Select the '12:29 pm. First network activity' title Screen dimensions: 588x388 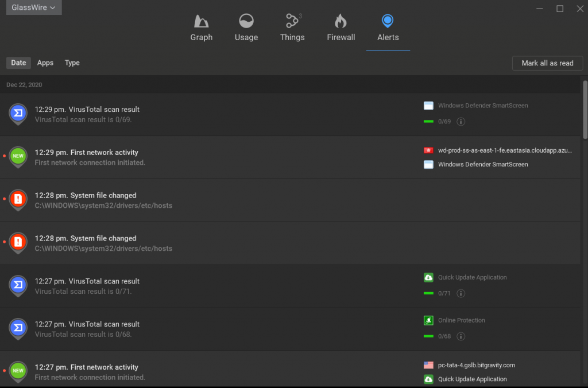tap(87, 153)
